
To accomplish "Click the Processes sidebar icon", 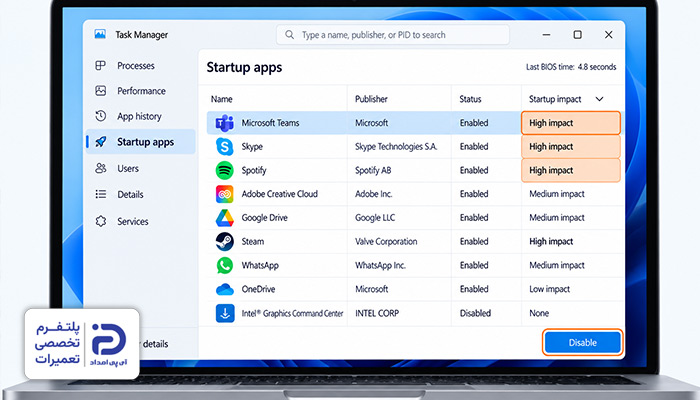I will (100, 66).
